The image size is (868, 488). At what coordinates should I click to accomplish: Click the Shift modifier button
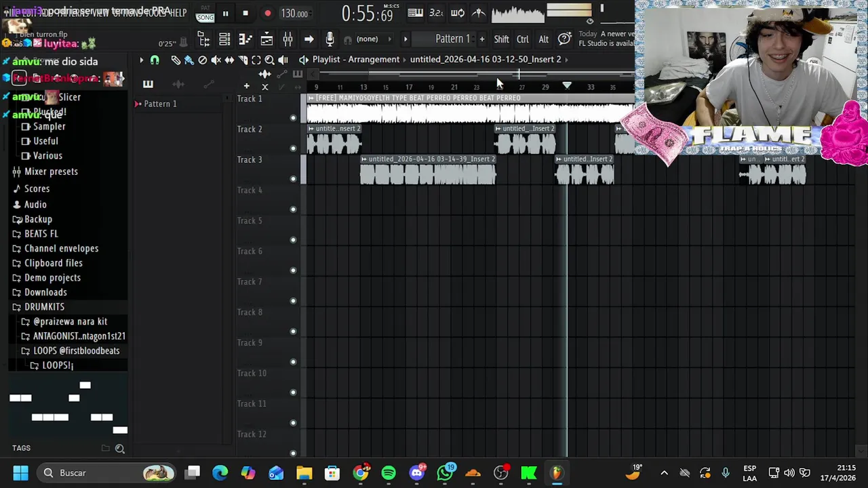click(501, 39)
